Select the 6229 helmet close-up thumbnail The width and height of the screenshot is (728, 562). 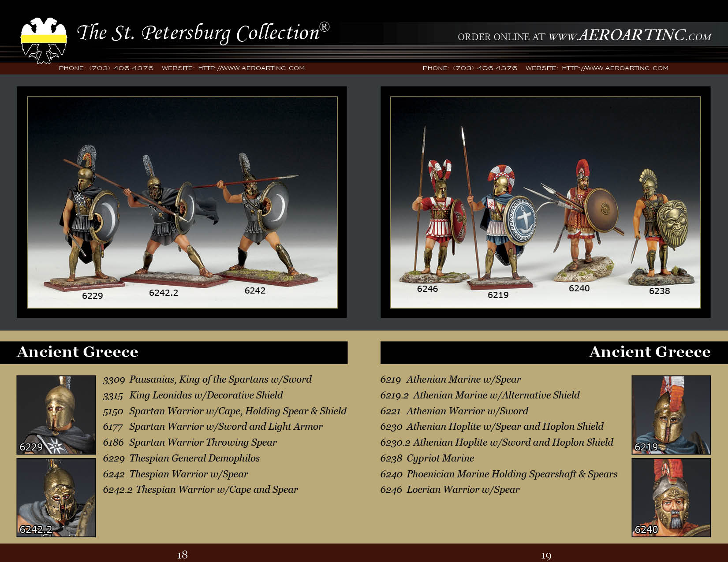(56, 414)
